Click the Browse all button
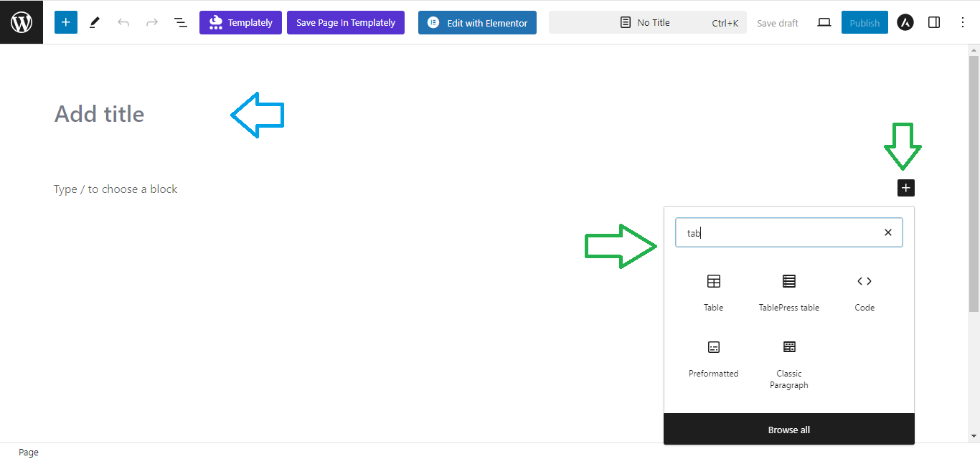The height and width of the screenshot is (459, 980). click(x=788, y=430)
